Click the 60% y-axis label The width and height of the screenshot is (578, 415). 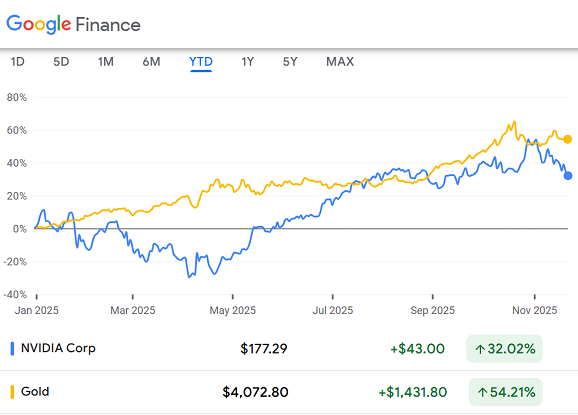pyautogui.click(x=17, y=130)
